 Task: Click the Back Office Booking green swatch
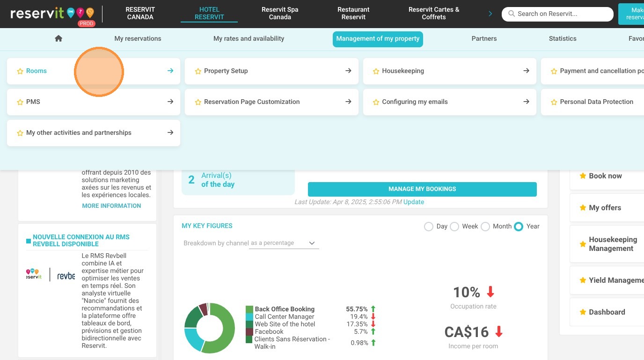(249, 309)
